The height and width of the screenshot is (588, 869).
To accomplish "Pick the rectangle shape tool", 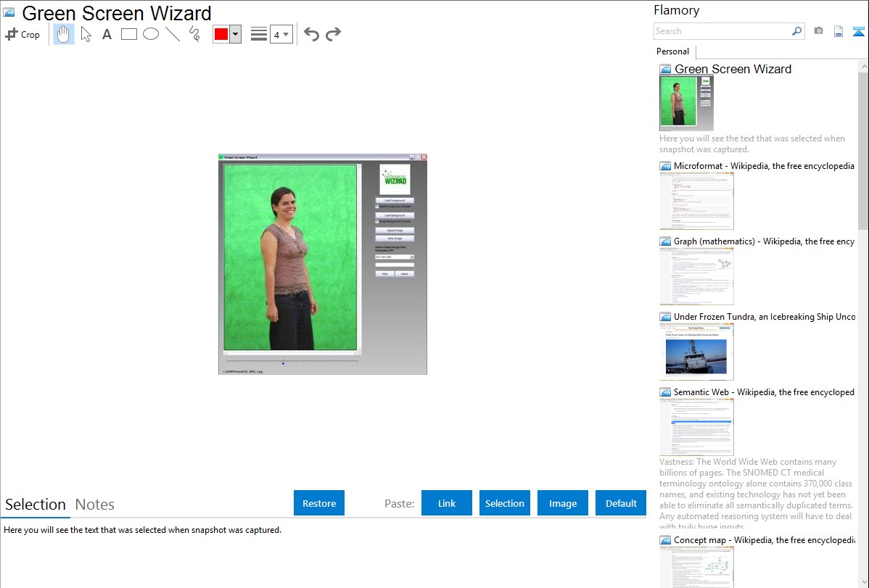I will tap(128, 34).
